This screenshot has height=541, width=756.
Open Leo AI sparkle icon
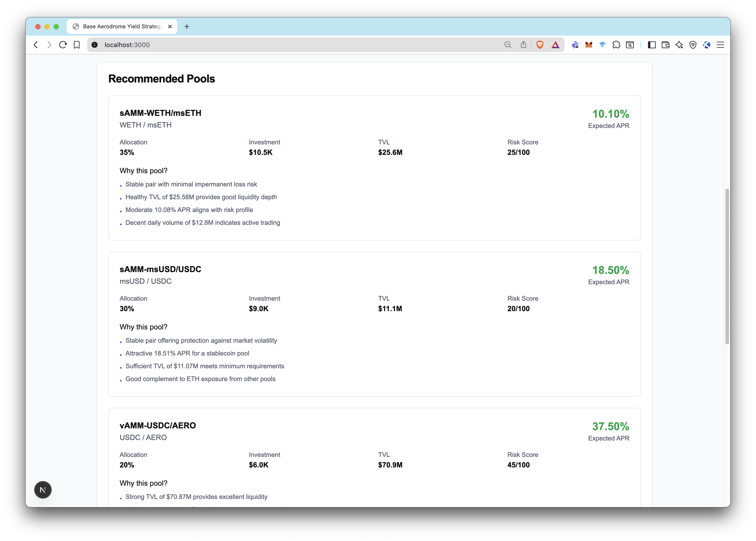[x=679, y=45]
